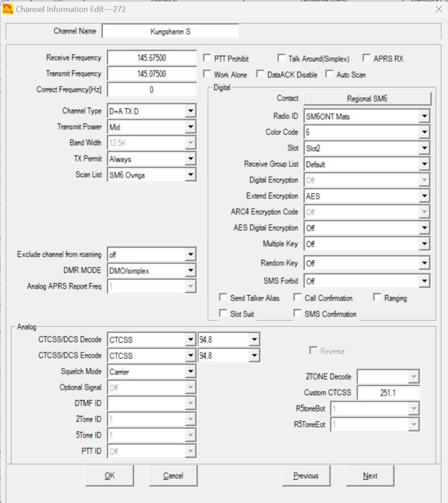Open the Channel Type dropdown
The image size is (448, 503).
point(191,111)
